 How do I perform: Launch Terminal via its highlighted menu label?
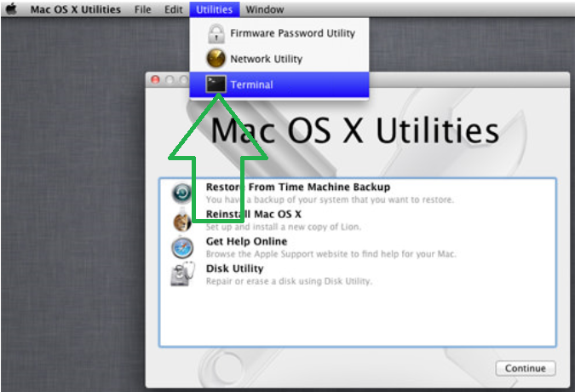tap(251, 84)
